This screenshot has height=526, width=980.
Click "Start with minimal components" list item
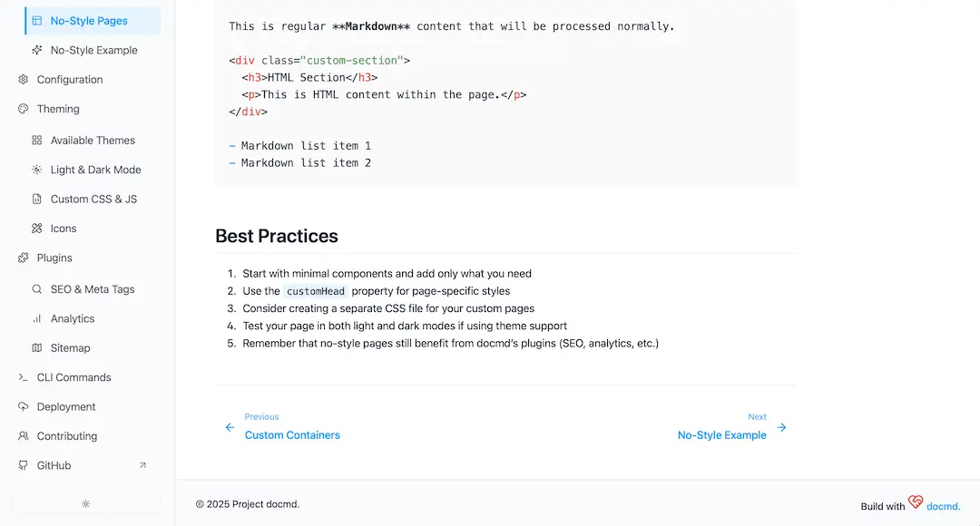pyautogui.click(x=387, y=274)
